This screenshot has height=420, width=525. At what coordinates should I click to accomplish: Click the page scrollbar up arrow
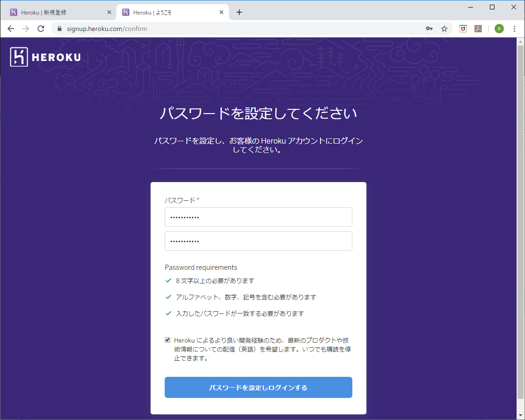(x=521, y=42)
